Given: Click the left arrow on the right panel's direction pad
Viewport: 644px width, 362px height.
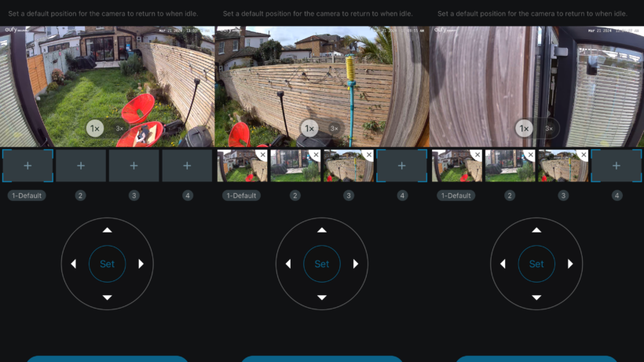Looking at the screenshot, I should coord(503,264).
